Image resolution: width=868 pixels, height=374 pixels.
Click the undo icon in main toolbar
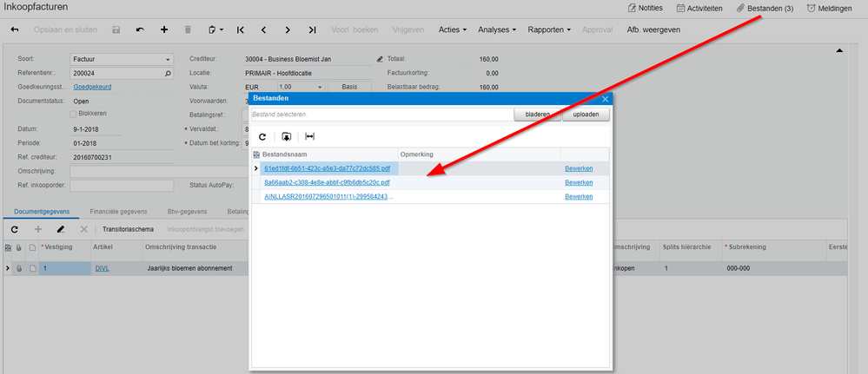(141, 30)
